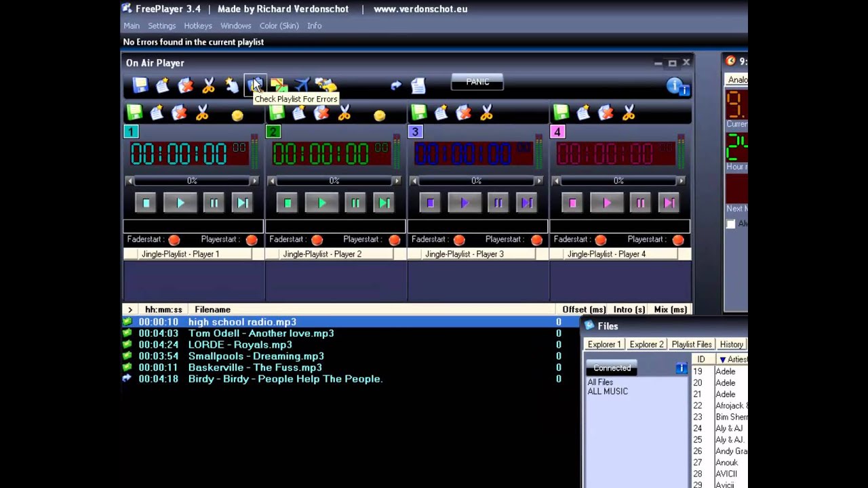This screenshot has width=868, height=488.
Task: Toggle Playerstart on Player 4
Action: click(678, 240)
